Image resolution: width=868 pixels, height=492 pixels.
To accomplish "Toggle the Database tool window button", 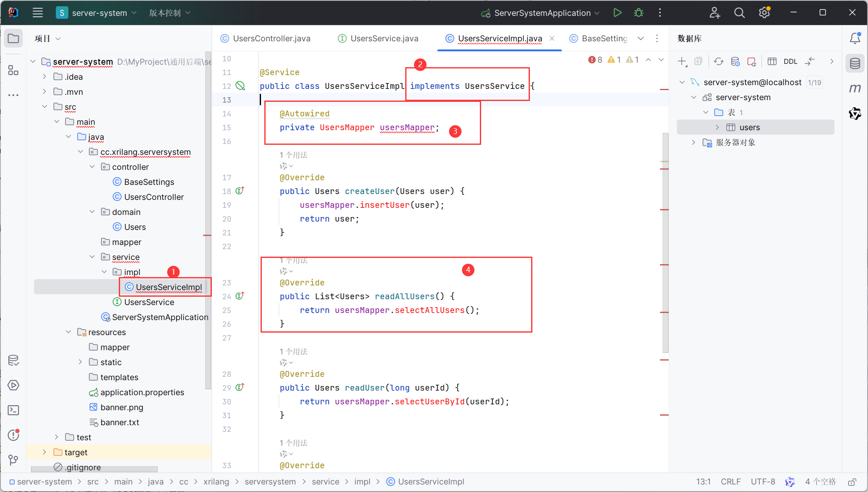I will pos(855,63).
